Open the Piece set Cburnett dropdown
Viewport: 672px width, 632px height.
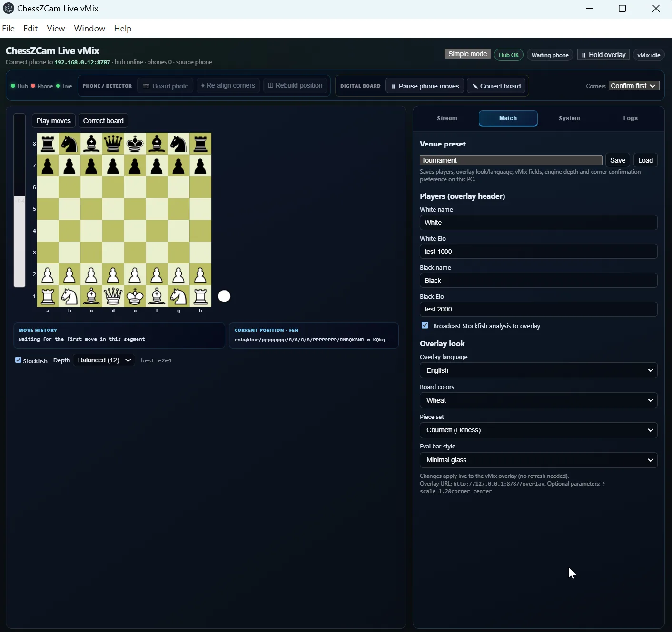pyautogui.click(x=538, y=430)
